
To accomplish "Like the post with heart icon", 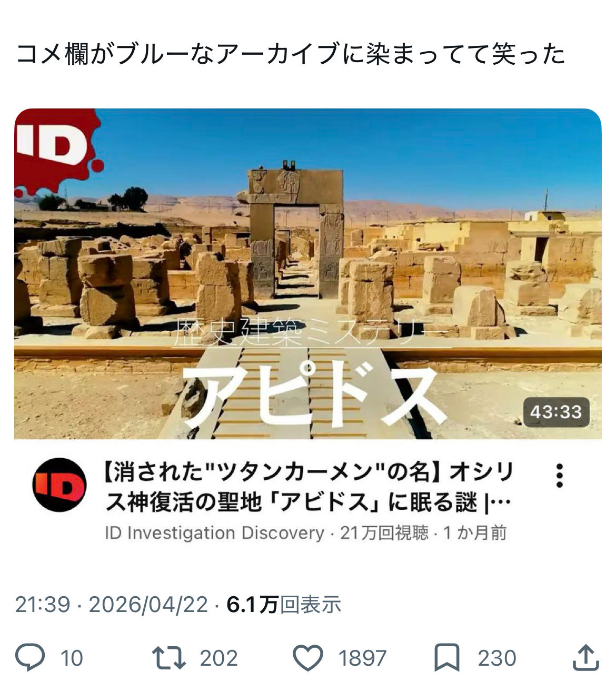I will (307, 658).
